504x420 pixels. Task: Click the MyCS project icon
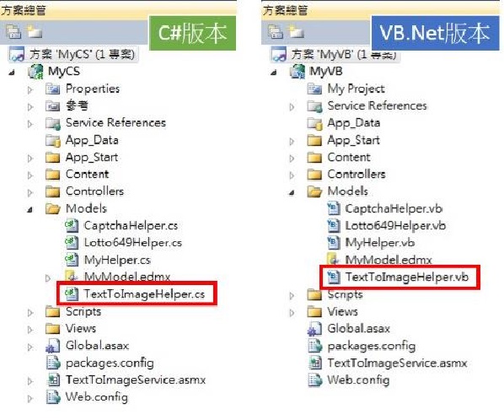coord(35,72)
